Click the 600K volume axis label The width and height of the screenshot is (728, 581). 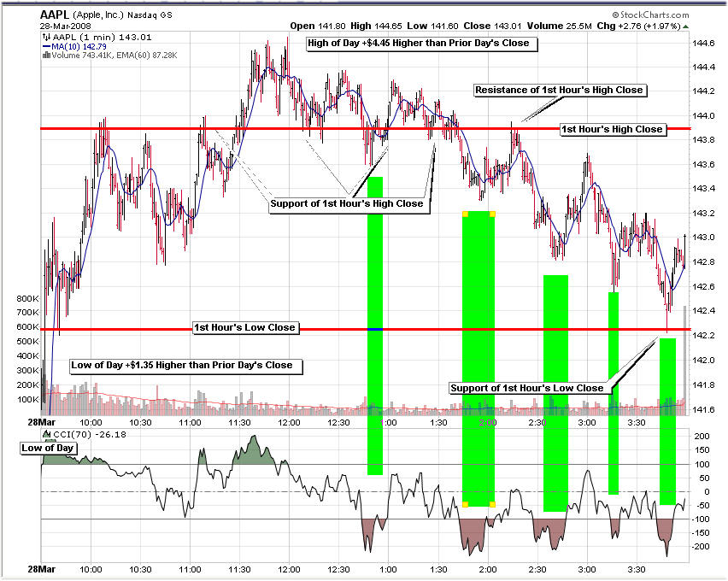[x=28, y=326]
